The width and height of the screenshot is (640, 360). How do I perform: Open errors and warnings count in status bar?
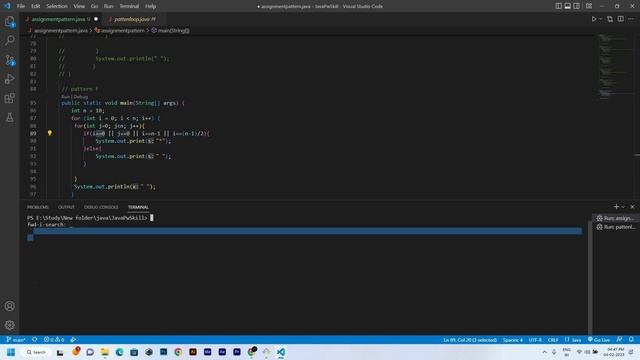[x=54, y=340]
